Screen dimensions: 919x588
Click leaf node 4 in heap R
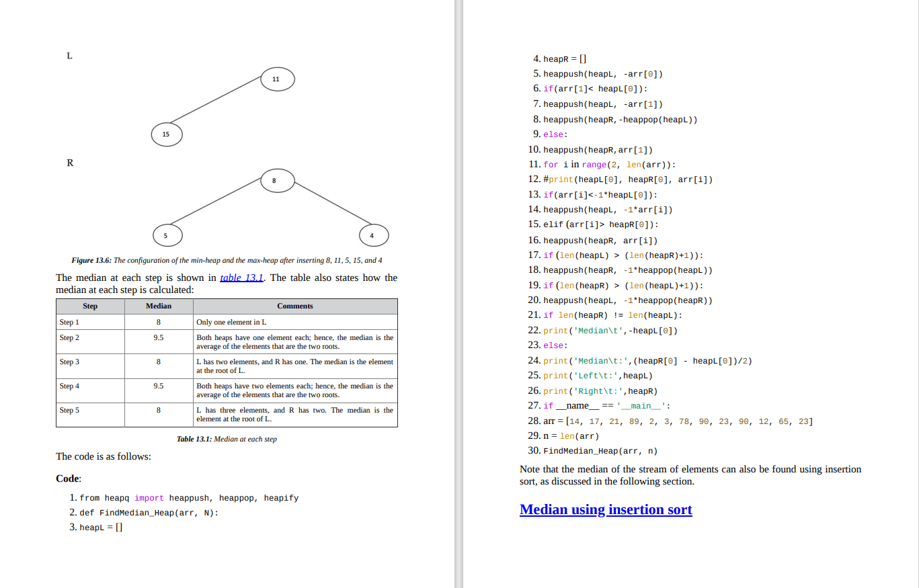373,236
